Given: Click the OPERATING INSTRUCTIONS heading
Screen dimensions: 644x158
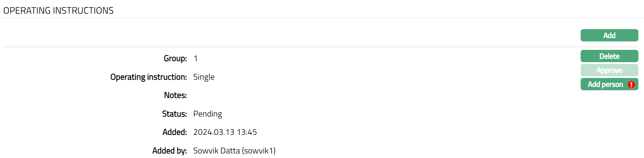Looking at the screenshot, I should [58, 11].
